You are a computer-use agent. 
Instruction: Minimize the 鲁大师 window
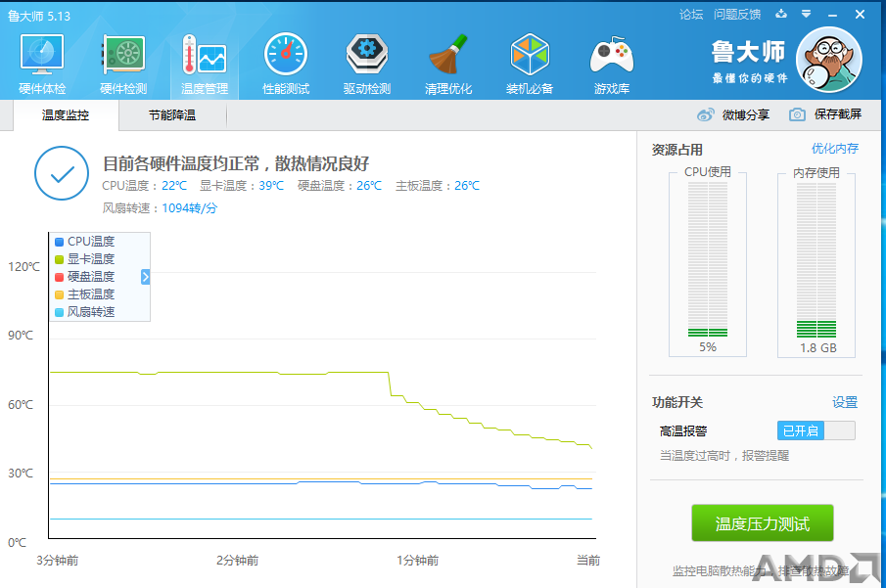[x=832, y=15]
